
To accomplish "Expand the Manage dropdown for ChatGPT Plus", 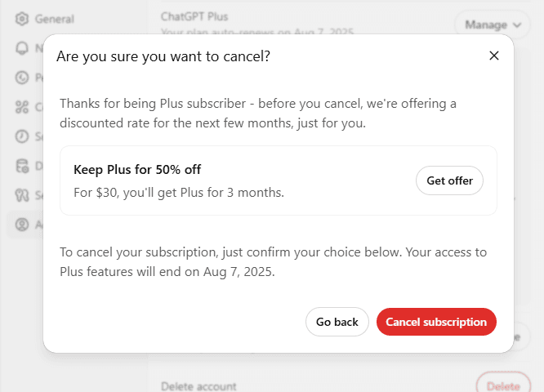I will click(493, 24).
